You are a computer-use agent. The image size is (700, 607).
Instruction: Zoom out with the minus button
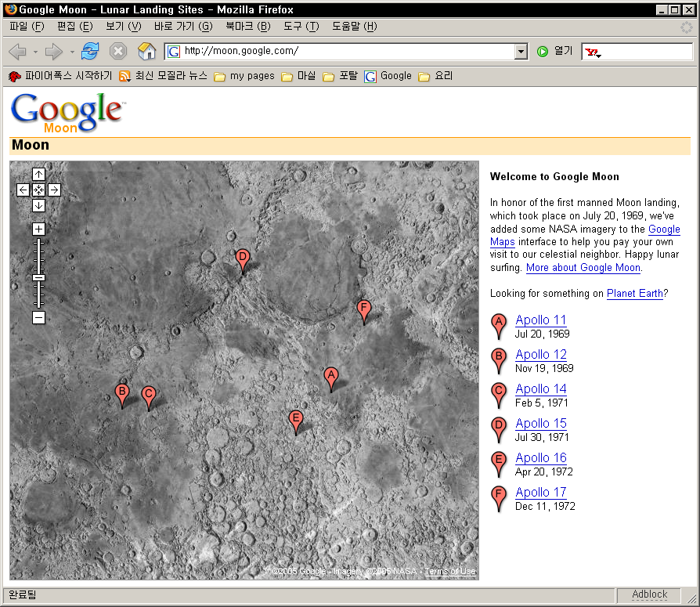(x=39, y=317)
